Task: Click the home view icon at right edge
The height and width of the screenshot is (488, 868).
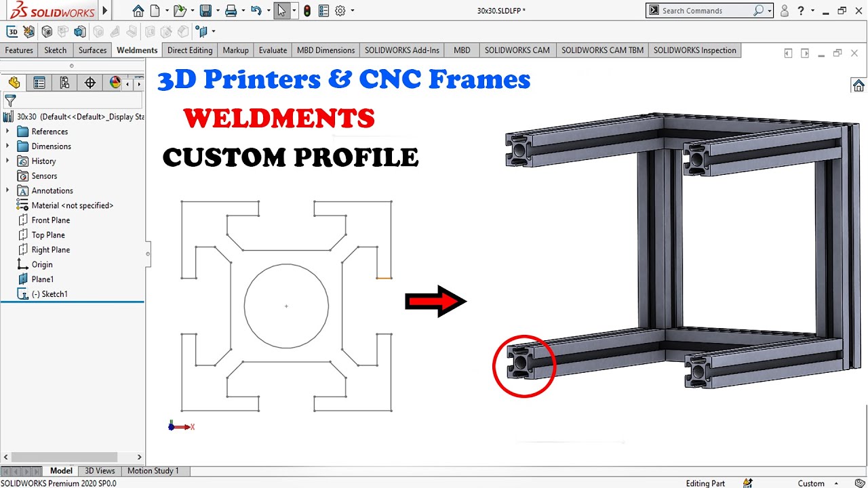Action: (859, 85)
